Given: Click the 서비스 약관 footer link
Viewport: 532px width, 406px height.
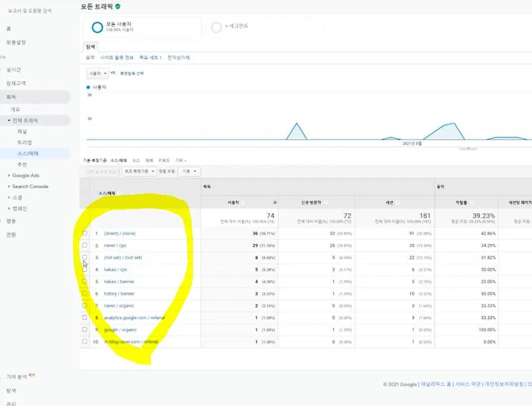Looking at the screenshot, I should click(468, 384).
